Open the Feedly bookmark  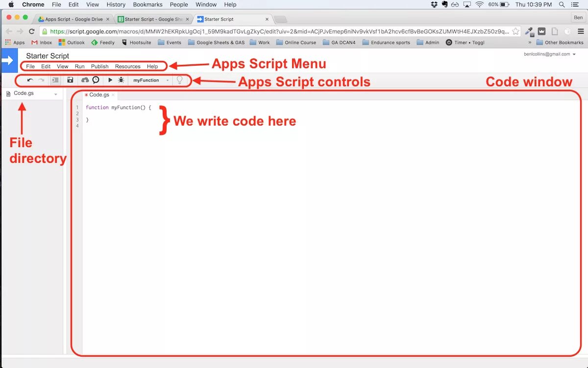pyautogui.click(x=103, y=42)
